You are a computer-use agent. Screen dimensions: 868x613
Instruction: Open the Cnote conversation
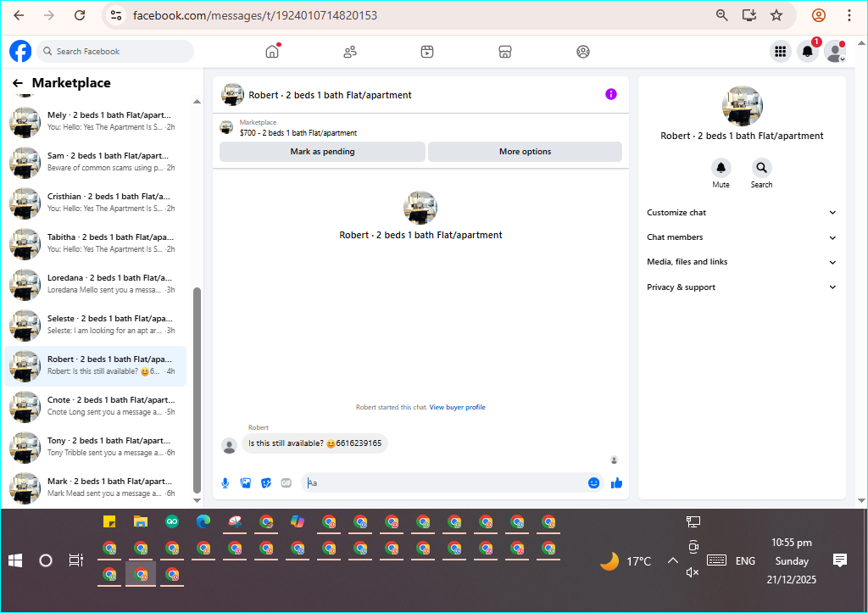[x=95, y=406]
